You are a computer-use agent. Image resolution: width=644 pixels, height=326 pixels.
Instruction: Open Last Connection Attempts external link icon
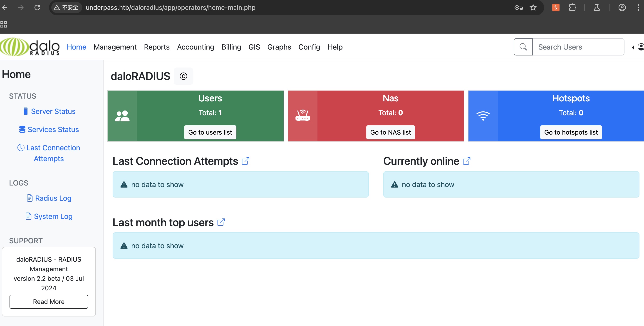tap(245, 161)
